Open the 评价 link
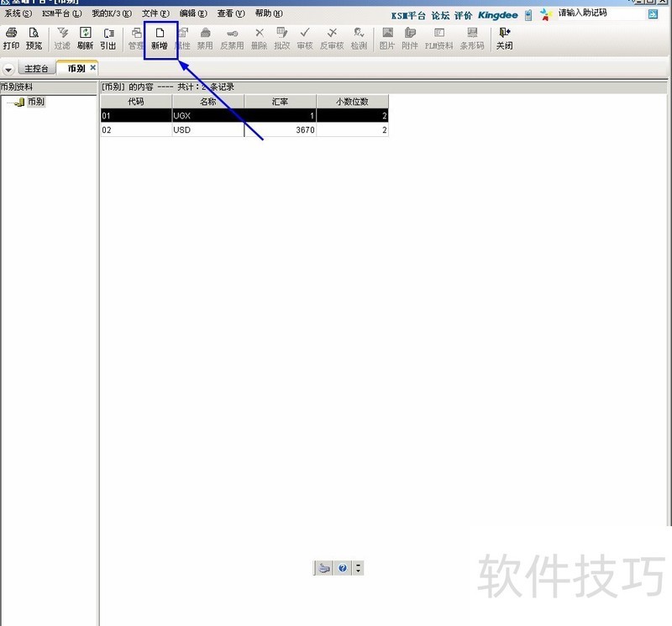The height and width of the screenshot is (626, 672). pyautogui.click(x=464, y=16)
